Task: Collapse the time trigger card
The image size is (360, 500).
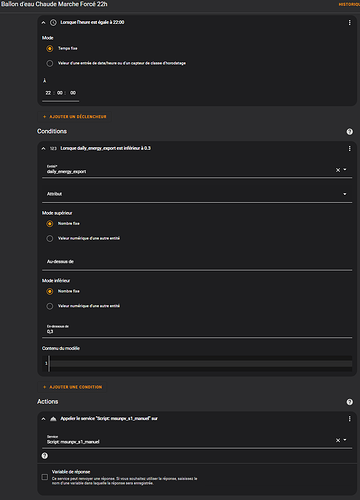Action: [x=43, y=22]
